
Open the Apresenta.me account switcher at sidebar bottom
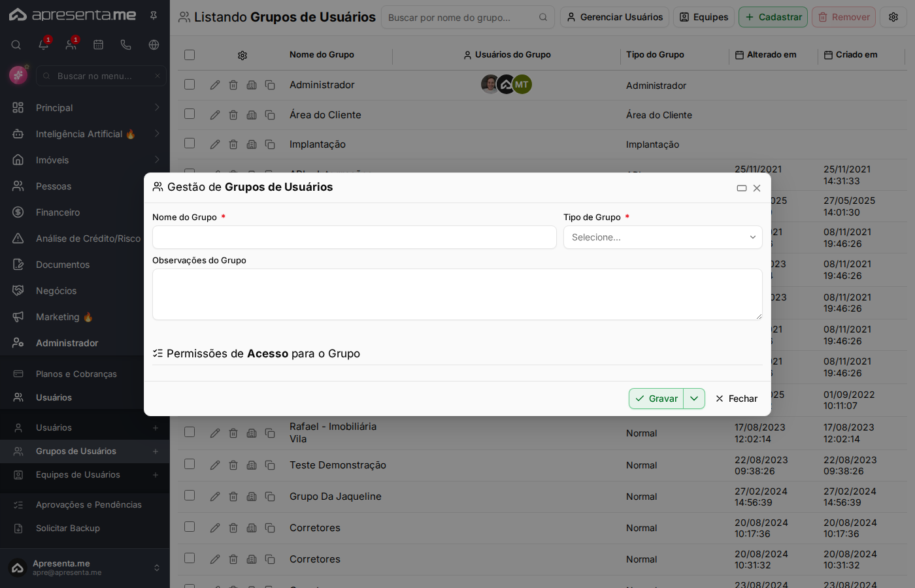85,568
